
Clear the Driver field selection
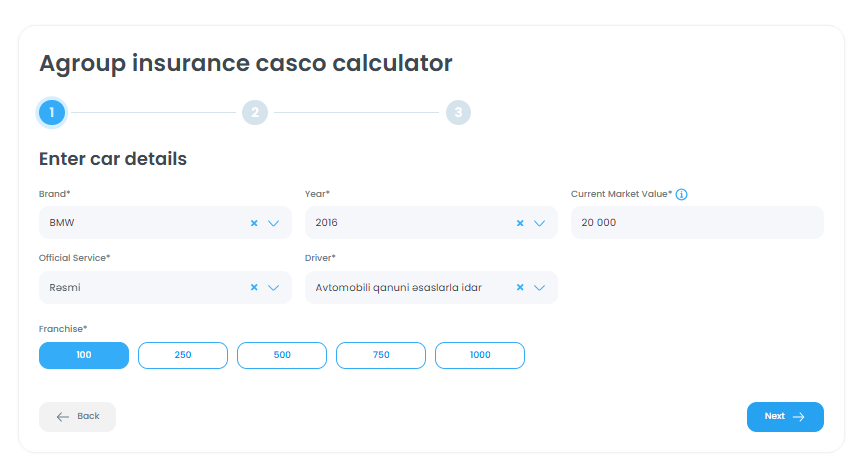click(520, 287)
